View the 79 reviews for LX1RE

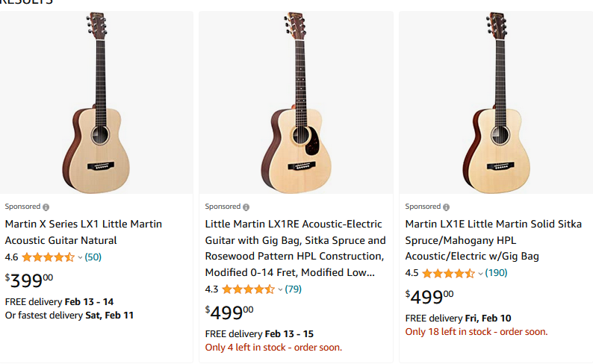click(294, 289)
